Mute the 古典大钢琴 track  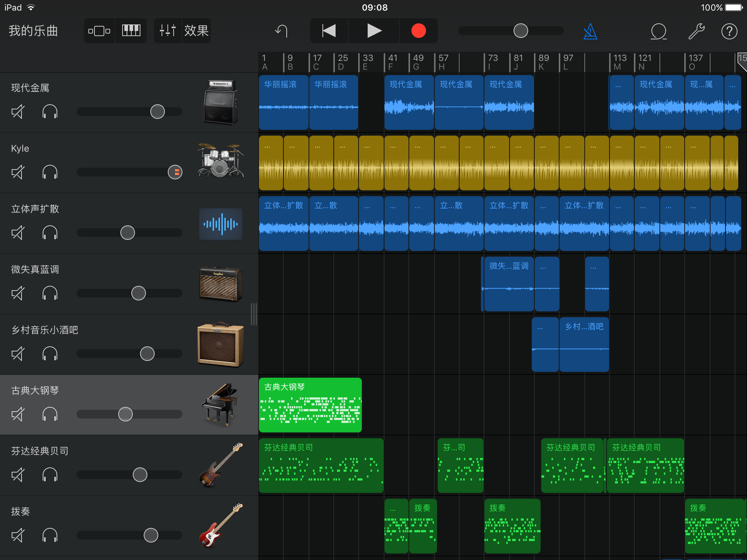pyautogui.click(x=18, y=414)
